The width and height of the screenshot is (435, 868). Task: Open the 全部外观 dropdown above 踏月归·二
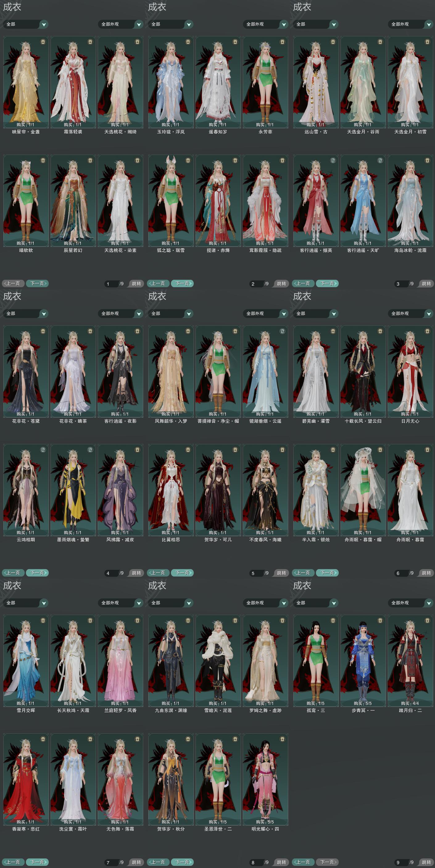411,603
